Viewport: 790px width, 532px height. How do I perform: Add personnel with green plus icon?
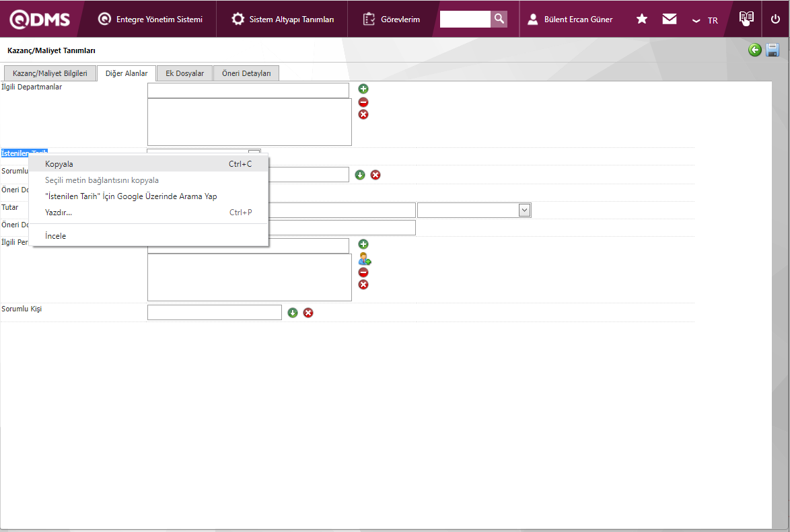point(363,244)
